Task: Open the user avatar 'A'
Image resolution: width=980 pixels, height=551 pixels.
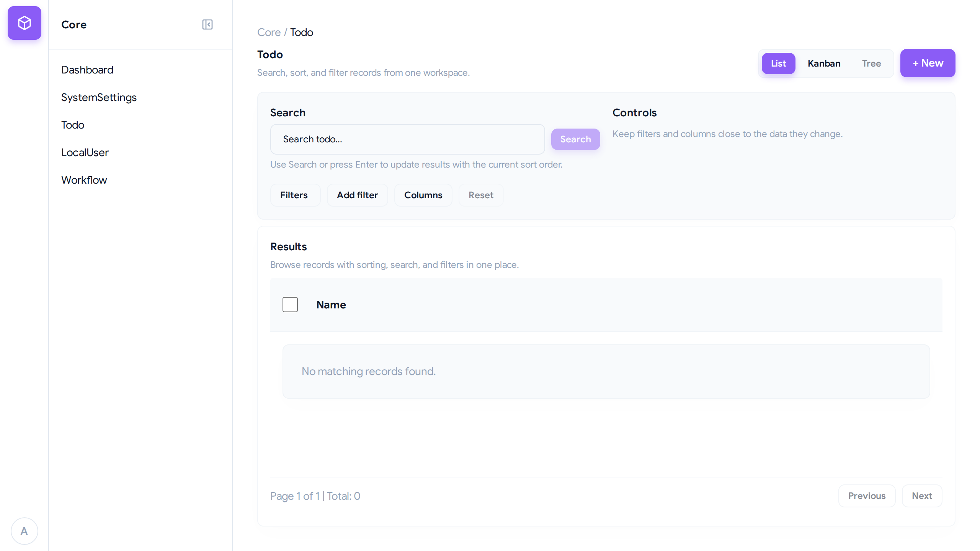Action: coord(24,531)
